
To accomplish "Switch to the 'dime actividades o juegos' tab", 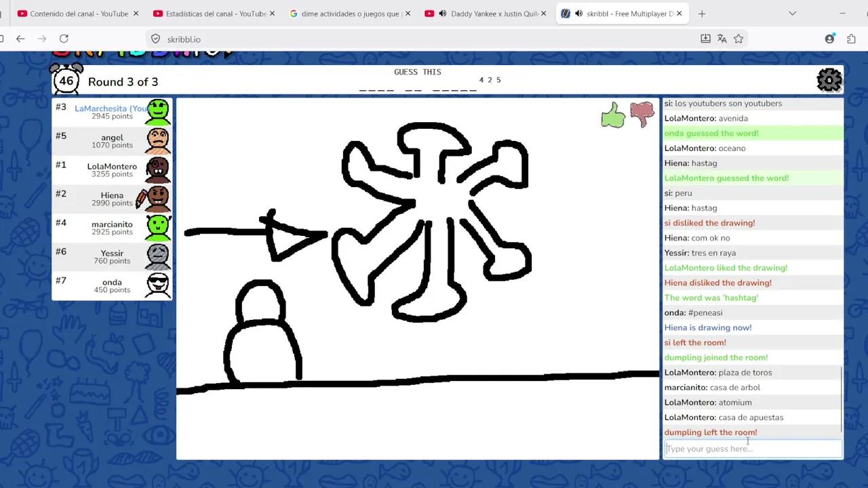I will tap(350, 14).
